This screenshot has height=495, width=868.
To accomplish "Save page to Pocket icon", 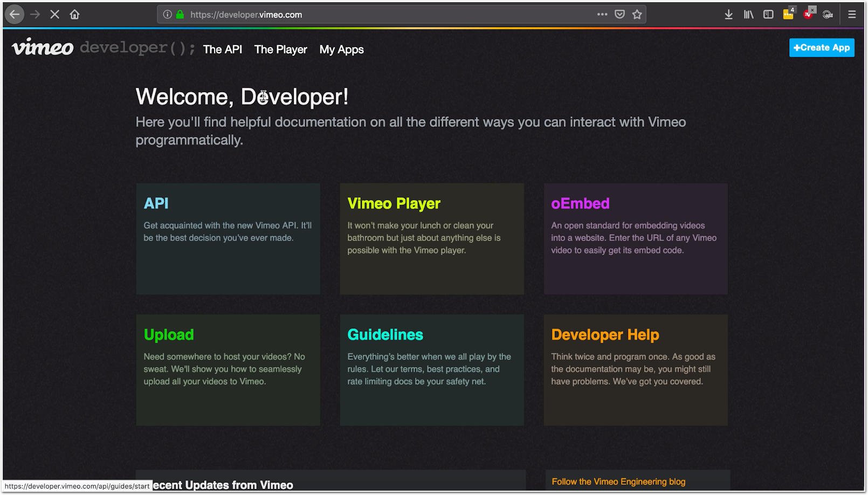I will [x=620, y=15].
